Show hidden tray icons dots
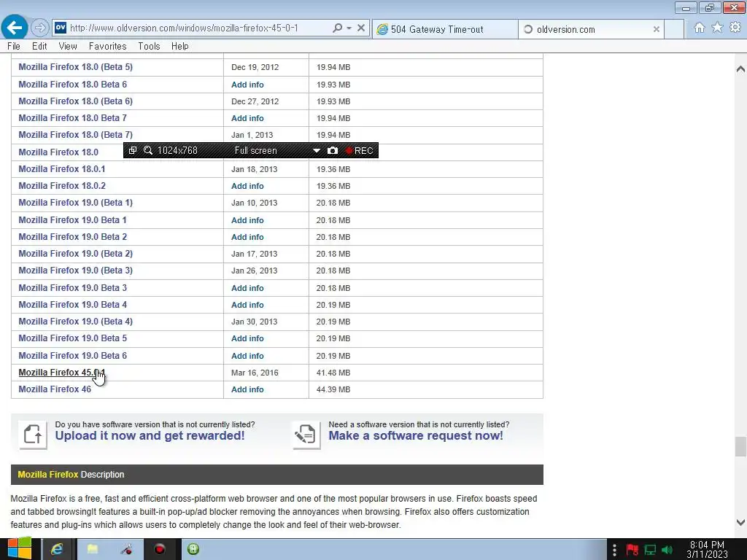This screenshot has height=560, width=747. pyautogui.click(x=614, y=550)
